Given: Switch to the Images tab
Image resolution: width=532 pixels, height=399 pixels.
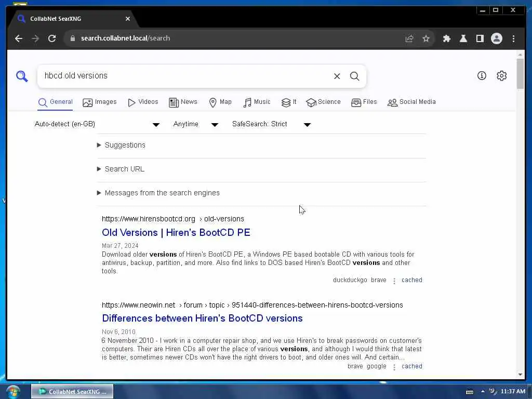Looking at the screenshot, I should tap(99, 102).
